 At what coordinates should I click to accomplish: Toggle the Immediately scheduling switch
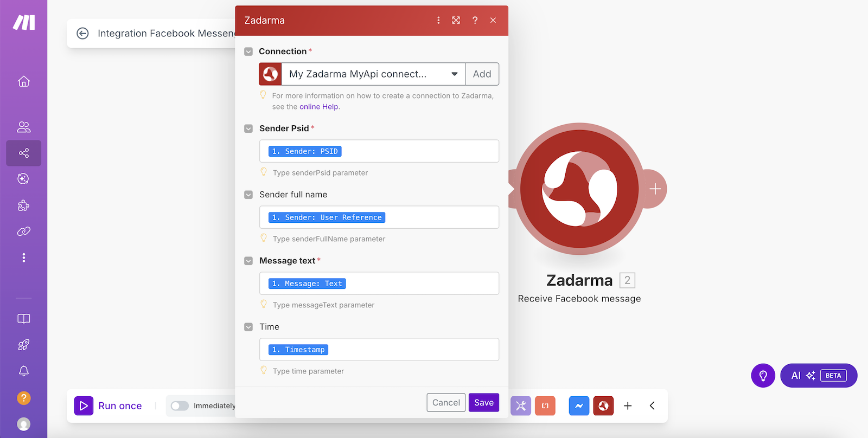click(180, 406)
